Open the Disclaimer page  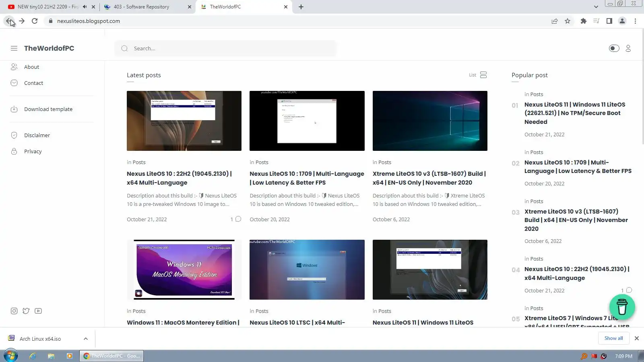[x=37, y=135]
